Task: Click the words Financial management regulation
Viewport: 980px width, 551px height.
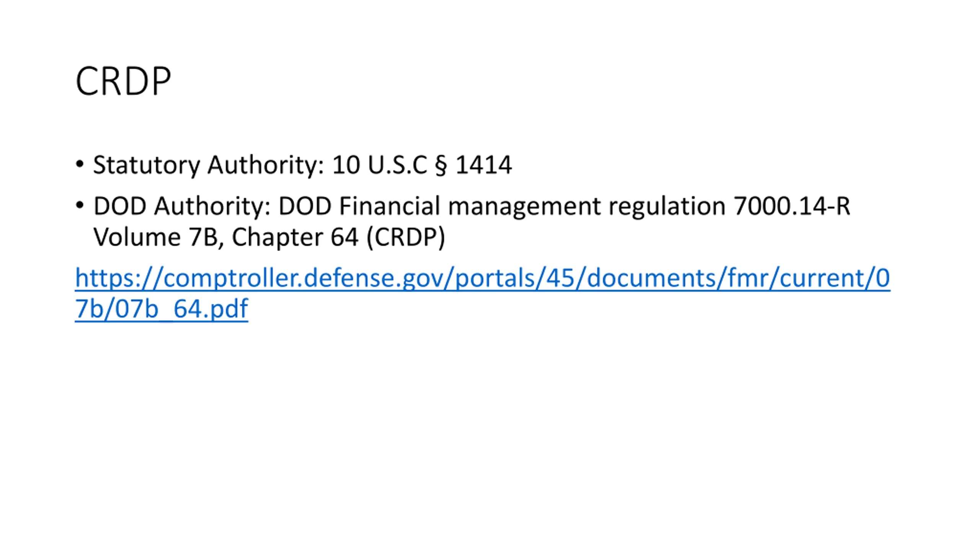Action: pyautogui.click(x=532, y=207)
